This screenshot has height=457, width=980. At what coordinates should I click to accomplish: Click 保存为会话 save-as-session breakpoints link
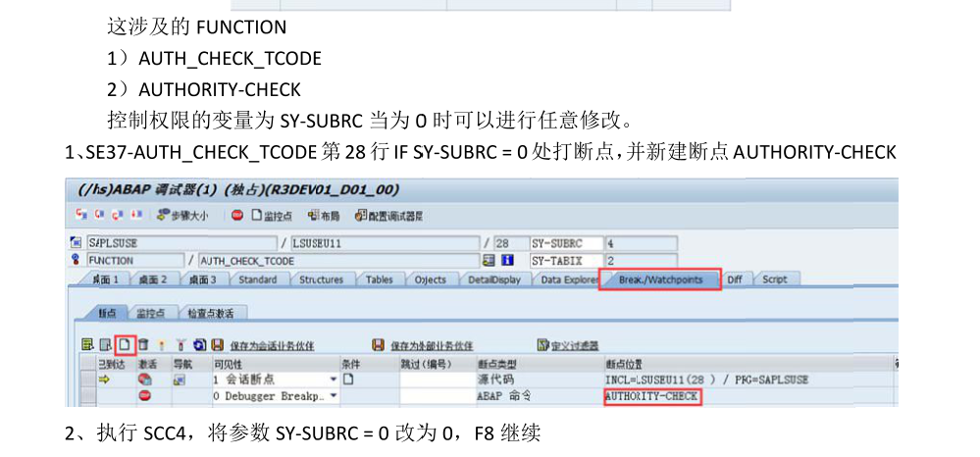pos(272,346)
